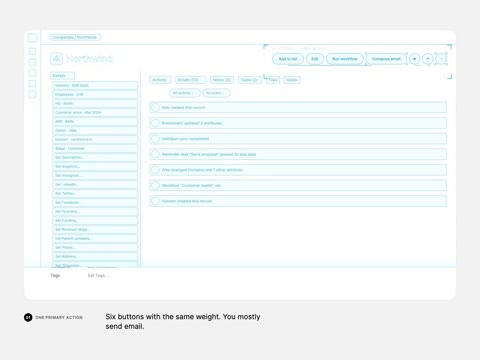Click the Set Facebook field
Viewport: 480px width, 360px height.
(x=95, y=203)
